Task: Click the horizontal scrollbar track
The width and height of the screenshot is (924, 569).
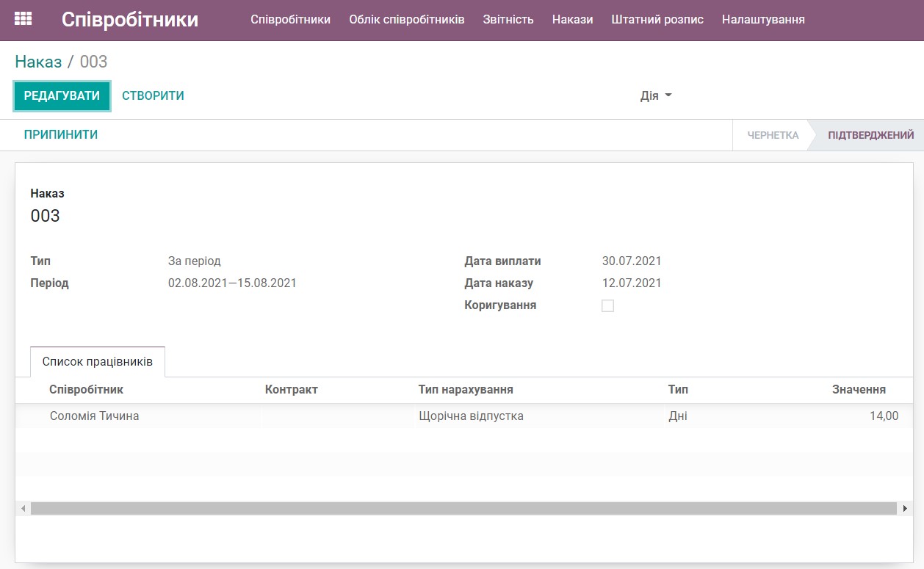Action: (463, 508)
